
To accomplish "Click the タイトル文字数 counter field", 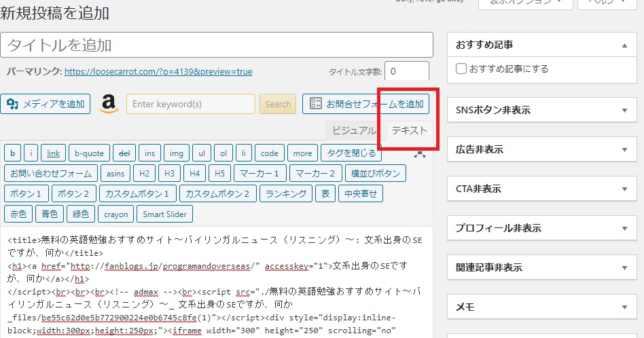I will pos(407,71).
